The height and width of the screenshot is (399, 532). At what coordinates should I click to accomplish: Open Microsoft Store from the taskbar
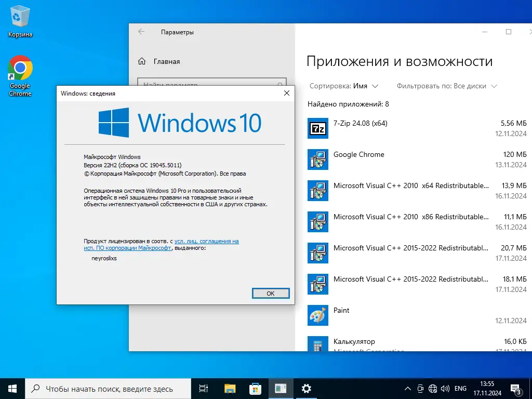click(x=255, y=389)
